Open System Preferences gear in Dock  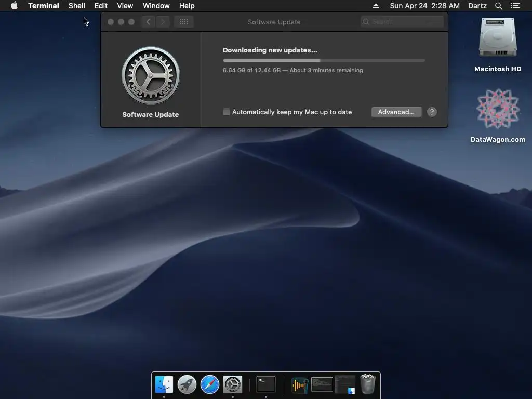click(x=233, y=384)
